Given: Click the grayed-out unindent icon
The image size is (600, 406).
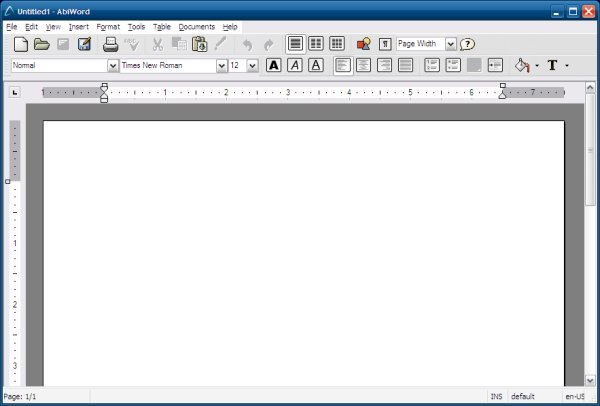Looking at the screenshot, I should pos(474,65).
